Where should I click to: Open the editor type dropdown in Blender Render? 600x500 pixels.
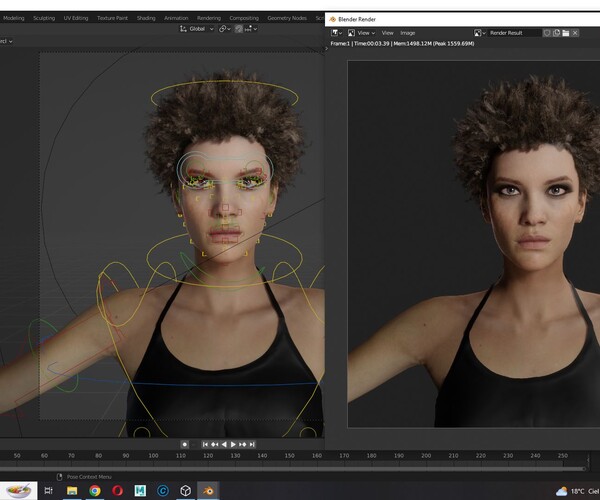point(337,33)
